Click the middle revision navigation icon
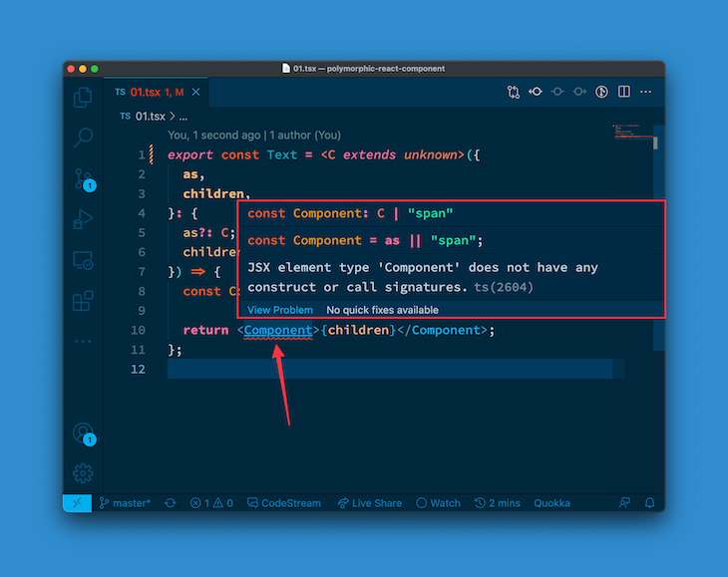Image resolution: width=728 pixels, height=577 pixels. click(x=557, y=92)
